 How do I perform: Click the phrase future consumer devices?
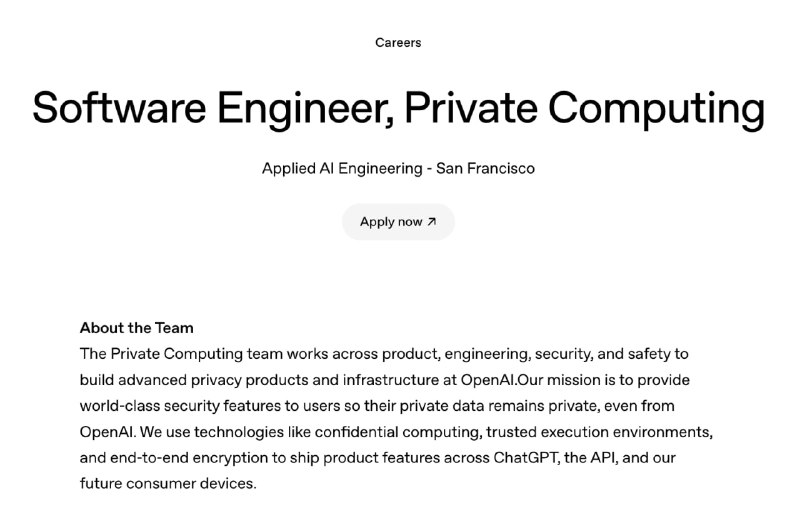click(x=168, y=484)
